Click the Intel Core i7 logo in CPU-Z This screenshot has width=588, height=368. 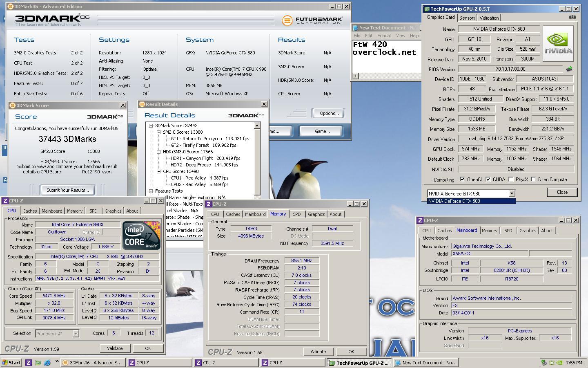pyautogui.click(x=141, y=235)
